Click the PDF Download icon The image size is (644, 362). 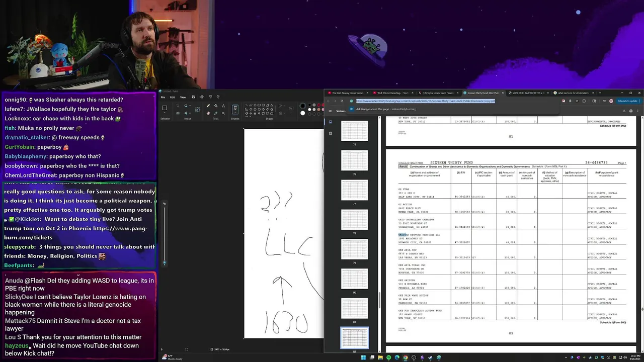click(624, 111)
